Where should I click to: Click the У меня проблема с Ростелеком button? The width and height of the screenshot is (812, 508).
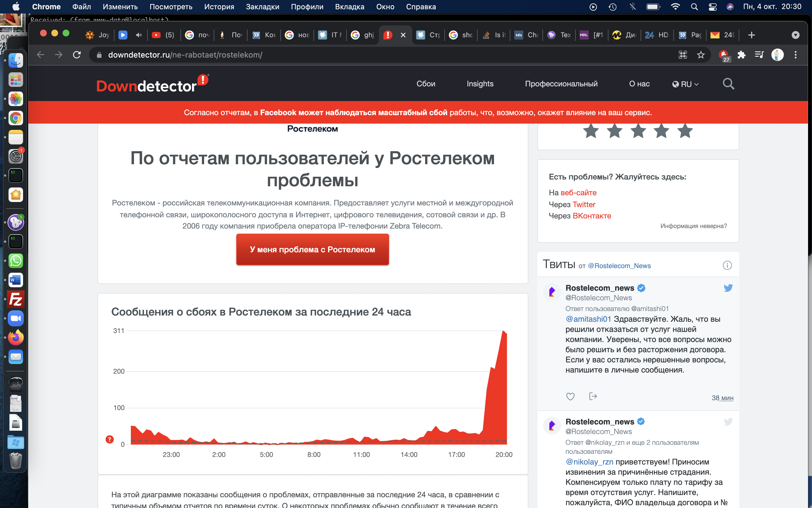point(312,249)
